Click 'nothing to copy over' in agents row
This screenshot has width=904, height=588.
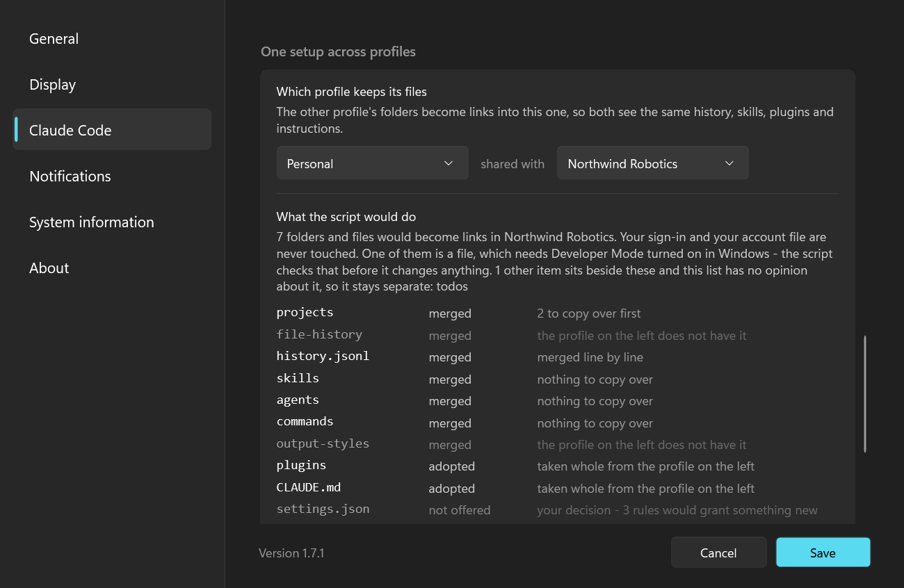point(595,401)
